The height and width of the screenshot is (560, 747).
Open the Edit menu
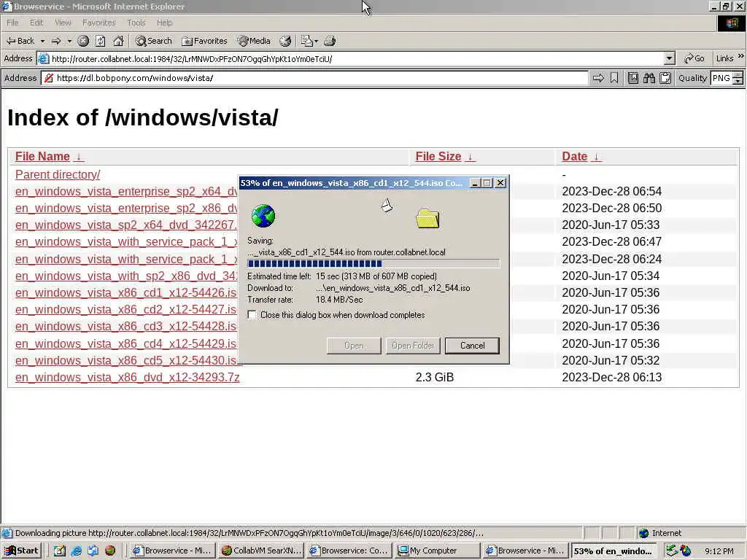[x=36, y=23]
